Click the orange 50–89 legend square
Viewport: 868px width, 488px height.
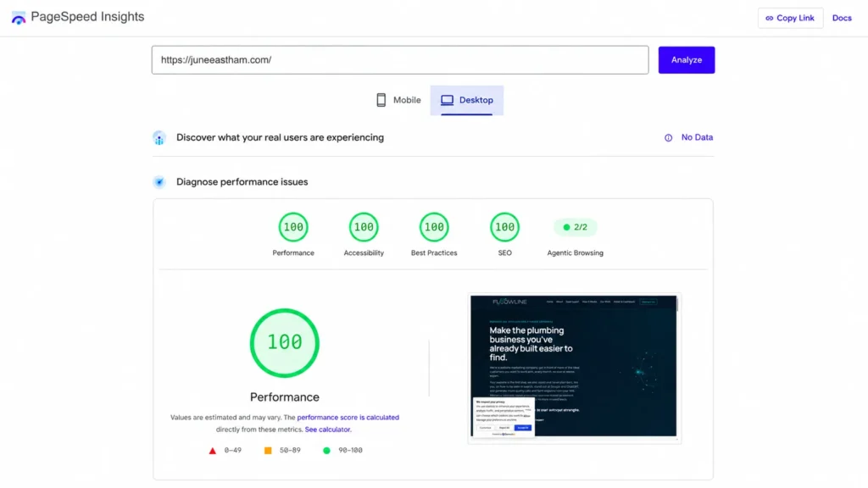coord(268,451)
